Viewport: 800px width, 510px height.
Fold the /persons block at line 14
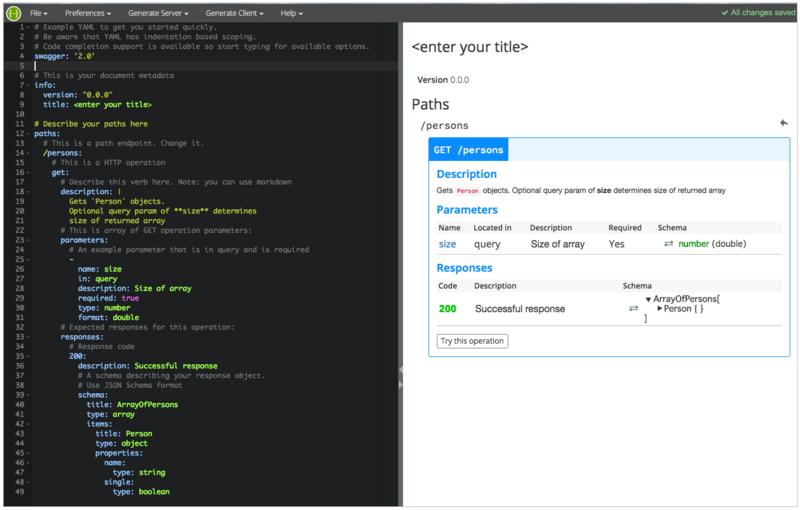[x=28, y=153]
